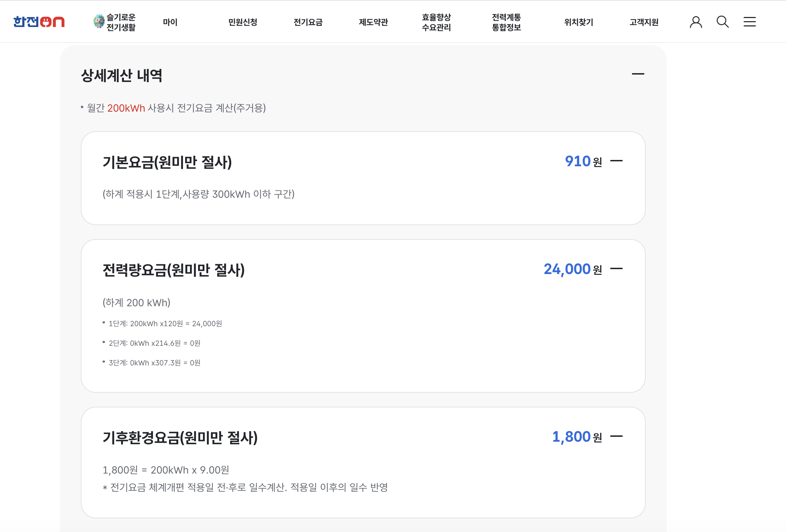Collapse the 기후환경요금 card
The width and height of the screenshot is (786, 532).
[616, 436]
